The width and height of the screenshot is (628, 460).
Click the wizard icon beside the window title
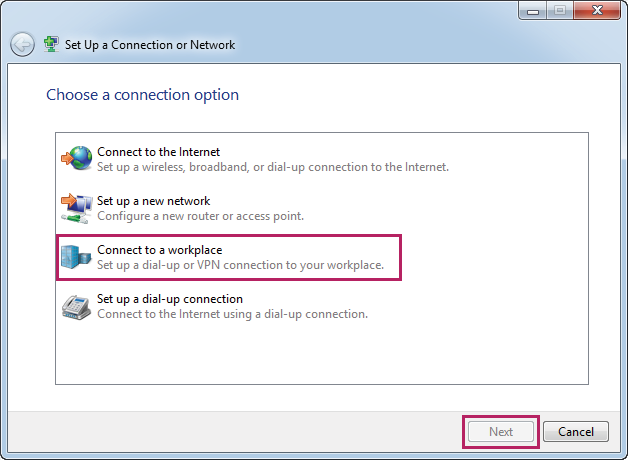52,45
